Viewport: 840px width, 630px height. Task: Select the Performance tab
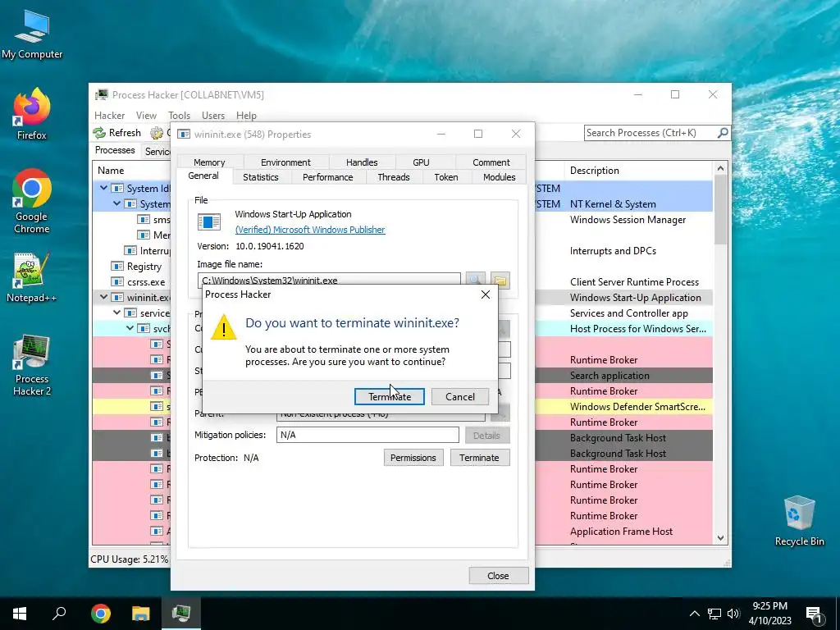328,177
